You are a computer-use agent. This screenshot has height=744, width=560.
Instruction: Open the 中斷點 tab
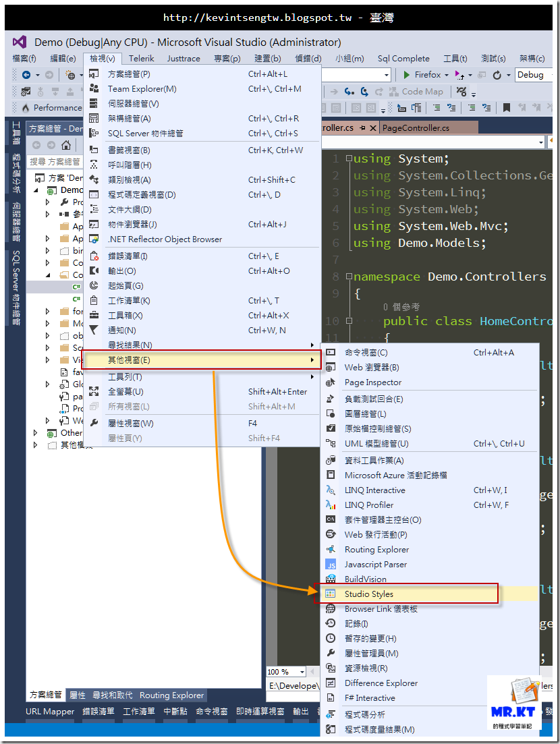(x=175, y=711)
